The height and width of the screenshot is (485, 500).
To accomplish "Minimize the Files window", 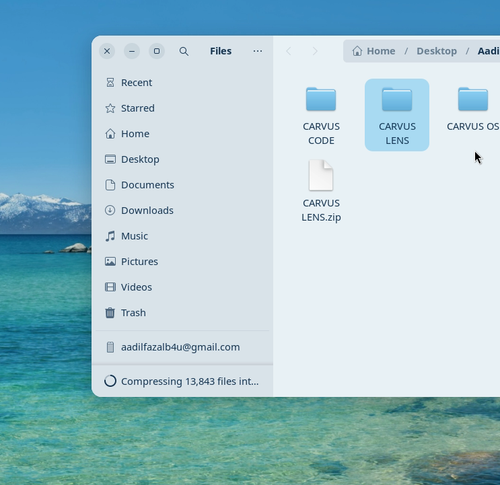I will point(132,51).
